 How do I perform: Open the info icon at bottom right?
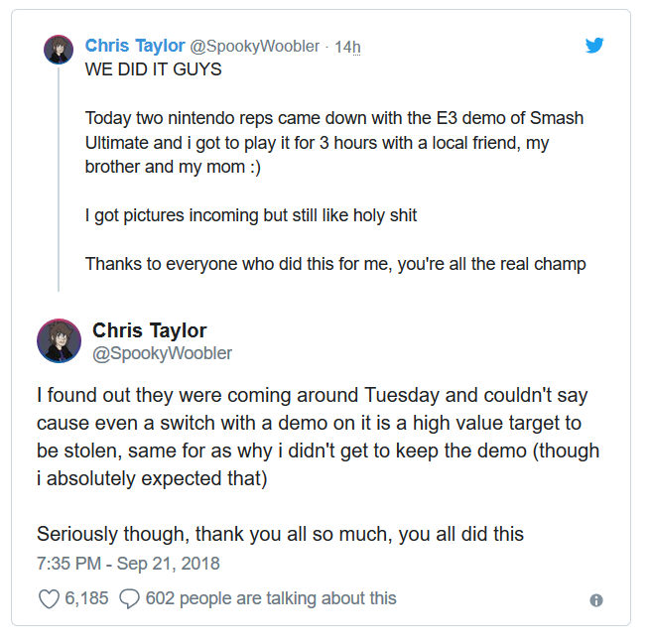[596, 600]
